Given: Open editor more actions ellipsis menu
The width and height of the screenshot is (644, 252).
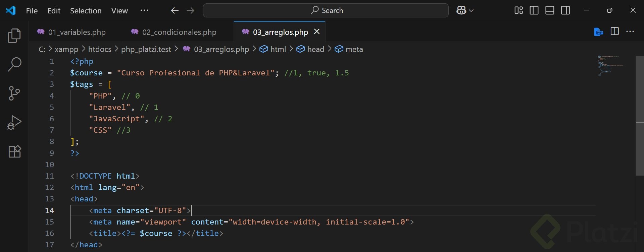Looking at the screenshot, I should coord(630,31).
